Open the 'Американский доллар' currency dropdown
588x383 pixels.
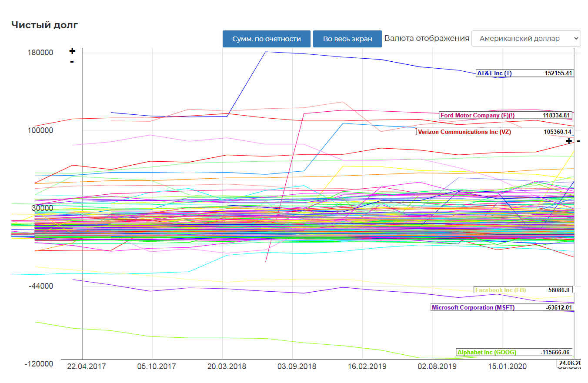(x=526, y=38)
